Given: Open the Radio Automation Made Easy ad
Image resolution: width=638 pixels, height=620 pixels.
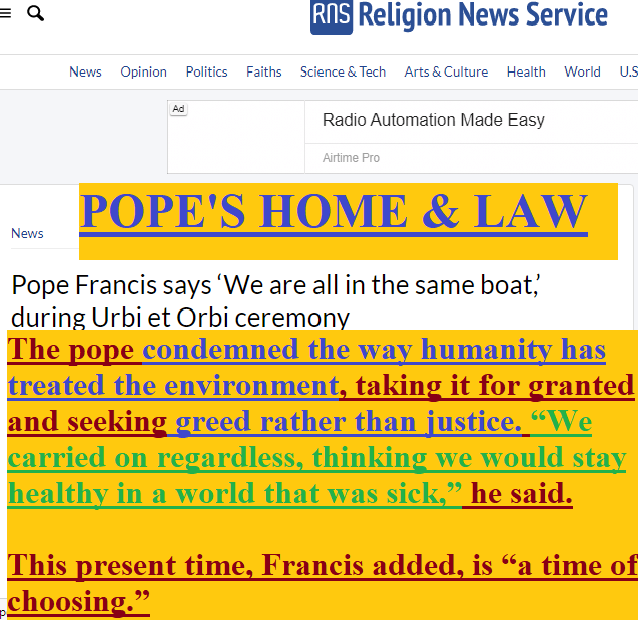Looking at the screenshot, I should 433,120.
